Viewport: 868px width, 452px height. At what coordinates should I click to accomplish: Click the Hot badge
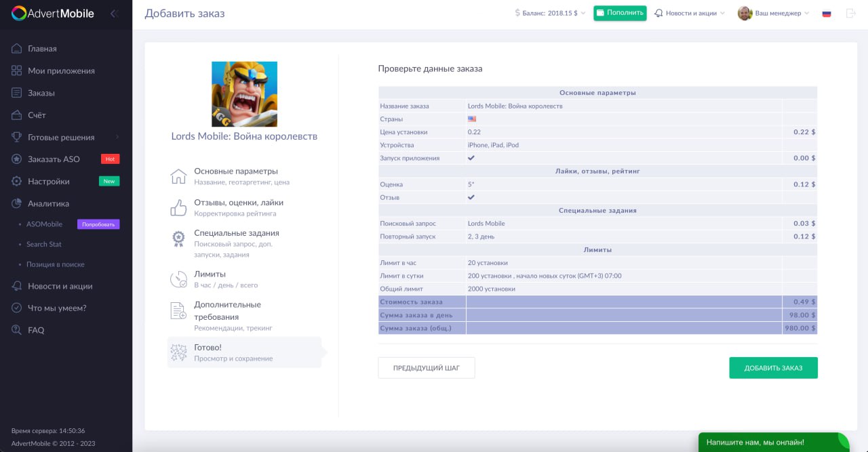[111, 159]
